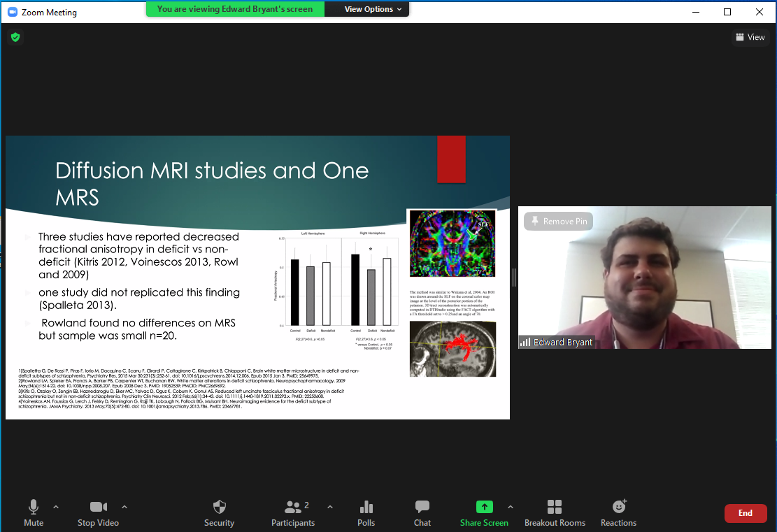
Task: Expand share options arrow beside Share Screen
Action: tap(510, 507)
